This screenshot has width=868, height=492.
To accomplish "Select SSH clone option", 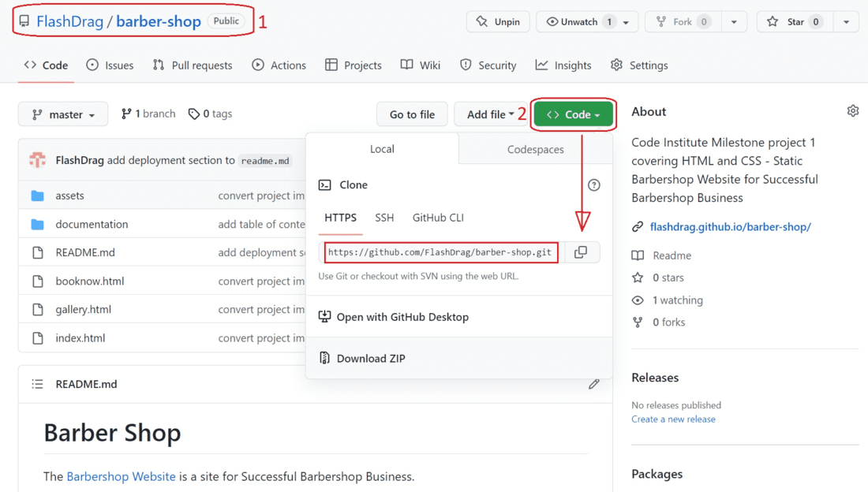I will pyautogui.click(x=384, y=218).
